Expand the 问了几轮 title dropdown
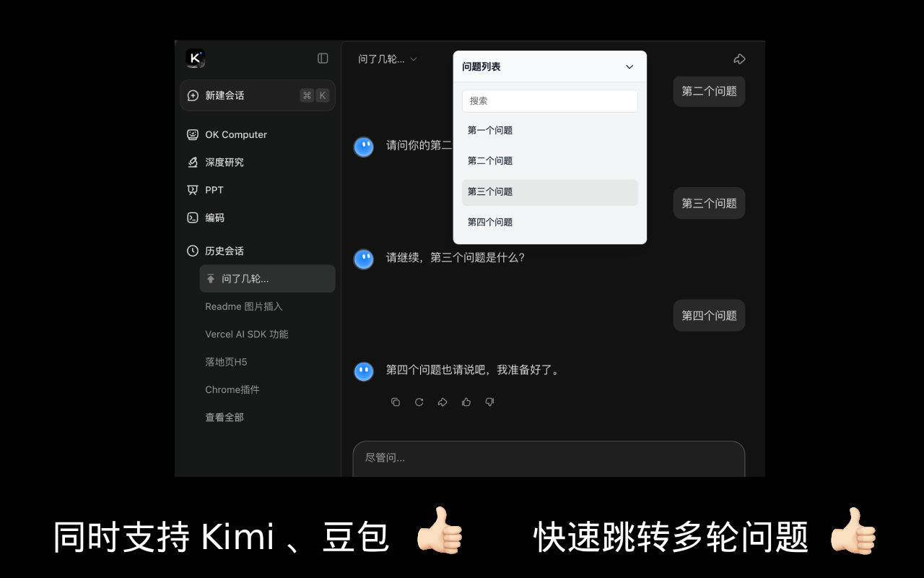This screenshot has height=578, width=924. coord(388,59)
